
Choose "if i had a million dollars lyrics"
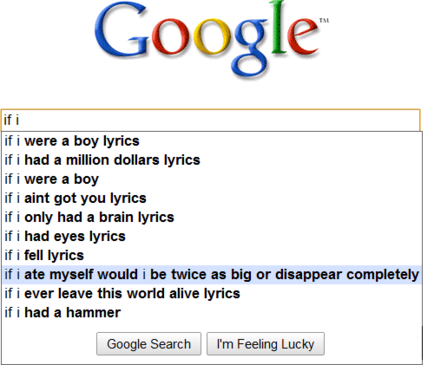(x=212, y=160)
